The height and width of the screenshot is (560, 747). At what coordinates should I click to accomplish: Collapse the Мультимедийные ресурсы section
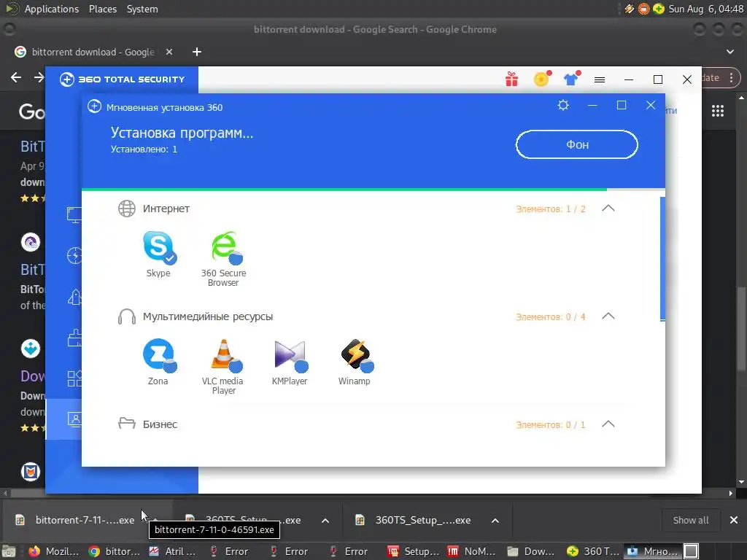[x=608, y=316]
